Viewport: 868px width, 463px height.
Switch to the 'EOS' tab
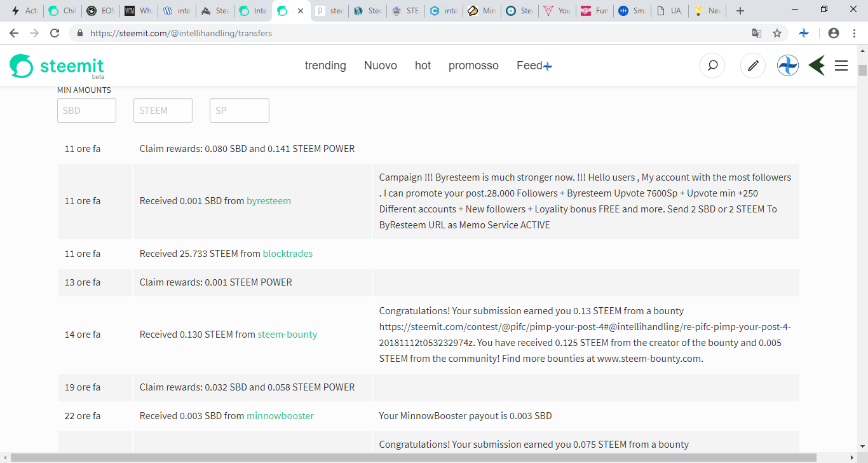pyautogui.click(x=100, y=11)
